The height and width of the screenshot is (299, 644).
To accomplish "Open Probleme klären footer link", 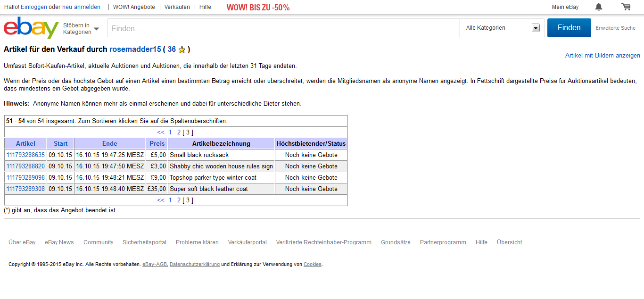I will [x=197, y=242].
